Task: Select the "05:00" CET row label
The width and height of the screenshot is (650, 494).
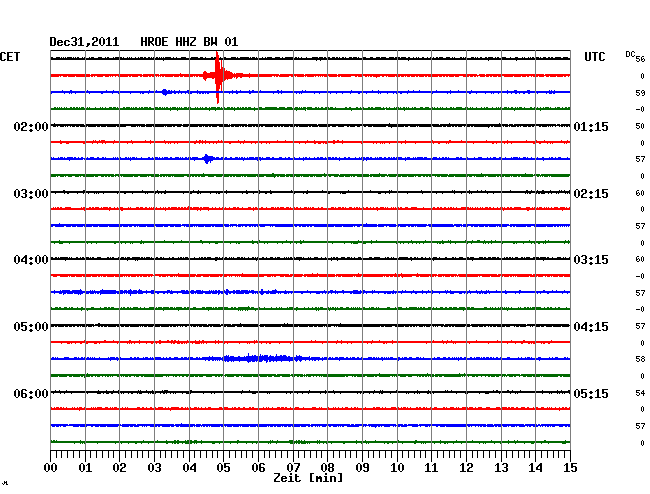Action: coord(31,327)
